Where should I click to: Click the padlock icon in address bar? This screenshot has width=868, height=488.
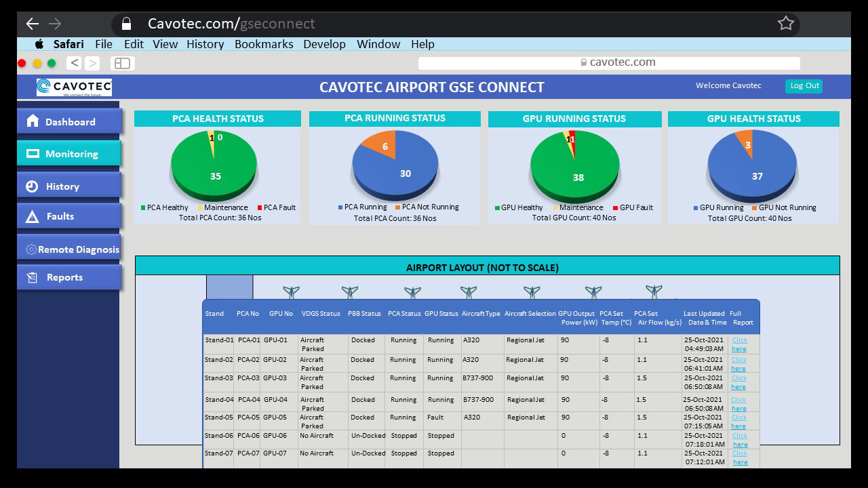(126, 24)
